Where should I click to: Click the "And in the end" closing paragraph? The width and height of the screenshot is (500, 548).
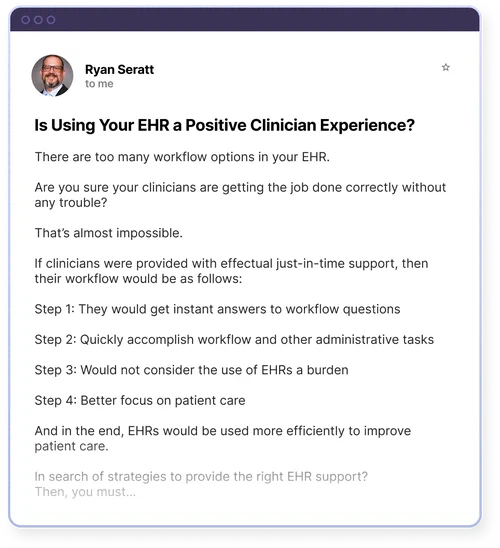pyautogui.click(x=223, y=439)
